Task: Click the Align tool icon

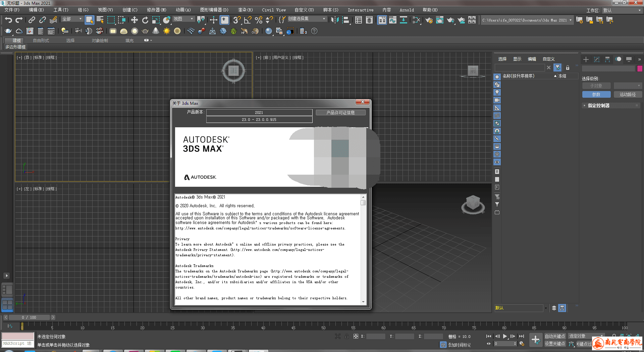Action: point(345,20)
